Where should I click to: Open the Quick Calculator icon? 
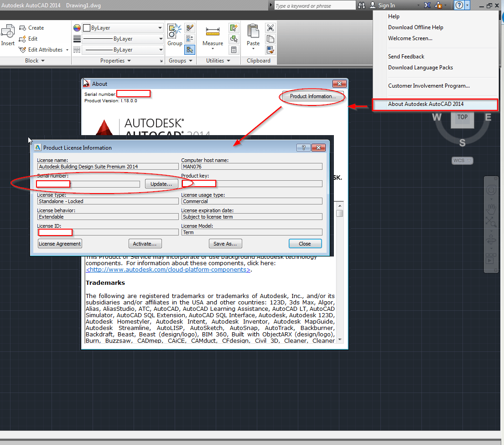(x=234, y=50)
